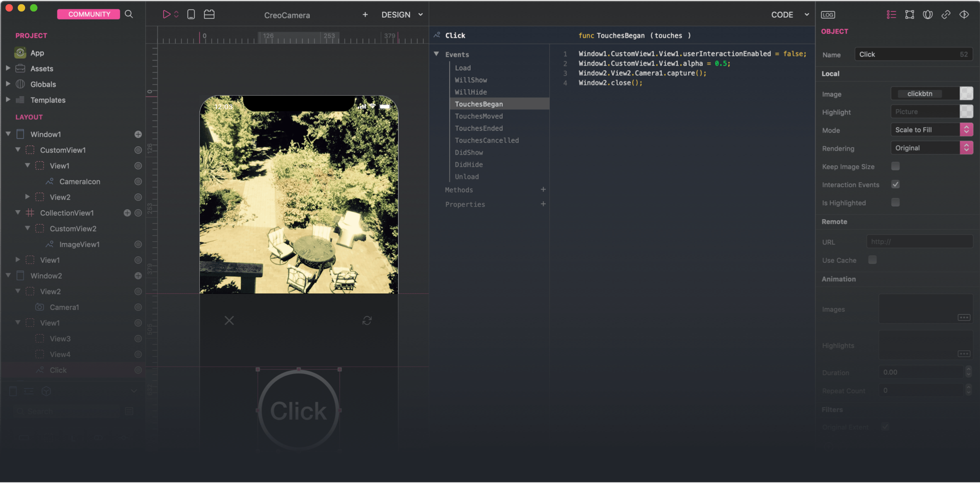Click the Methods add button
Screen dimensions: 980x483
[543, 190]
